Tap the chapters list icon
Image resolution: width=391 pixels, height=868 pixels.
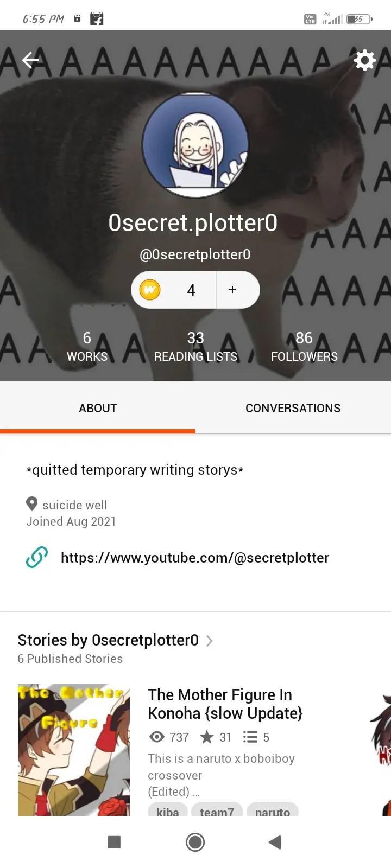pyautogui.click(x=250, y=737)
